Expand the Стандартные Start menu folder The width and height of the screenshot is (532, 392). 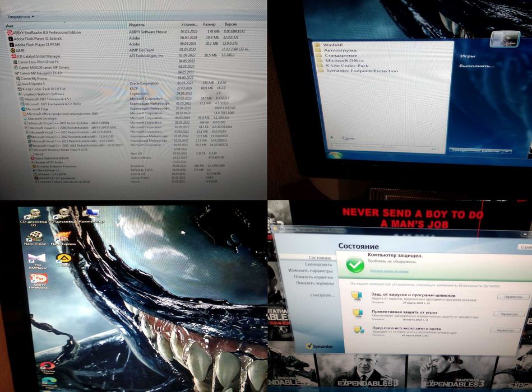pyautogui.click(x=336, y=55)
